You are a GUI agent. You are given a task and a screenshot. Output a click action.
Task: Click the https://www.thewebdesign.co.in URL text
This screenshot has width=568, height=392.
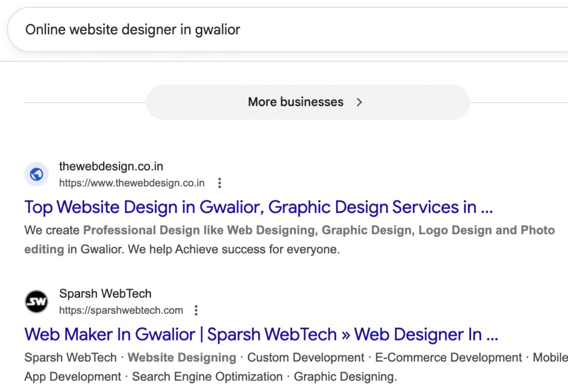132,183
